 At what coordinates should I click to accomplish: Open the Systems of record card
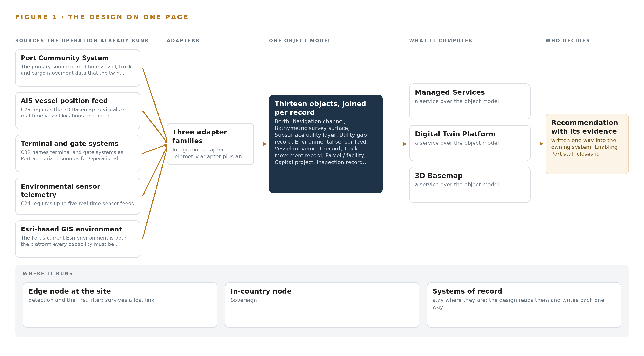(x=524, y=305)
